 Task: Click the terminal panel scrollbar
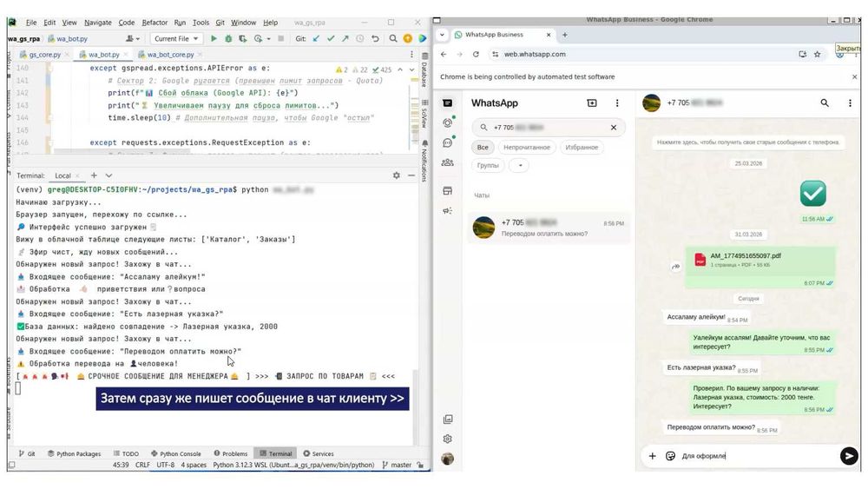[416, 407]
